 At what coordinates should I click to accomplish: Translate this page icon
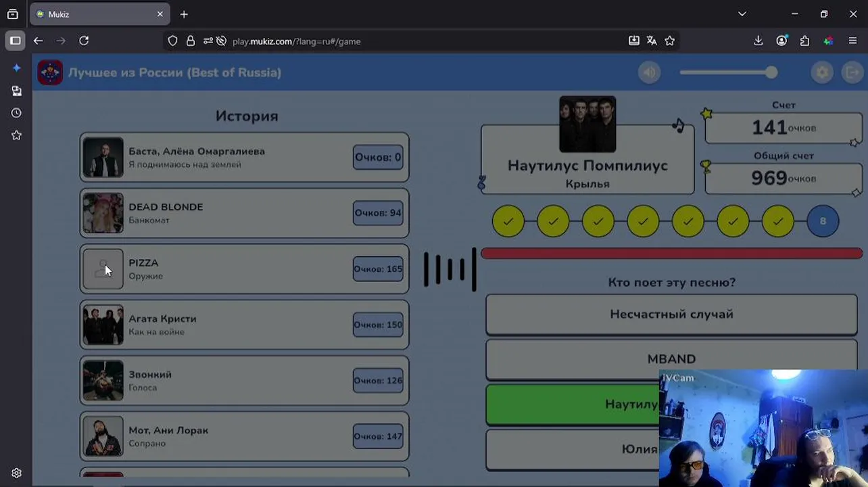(x=652, y=41)
